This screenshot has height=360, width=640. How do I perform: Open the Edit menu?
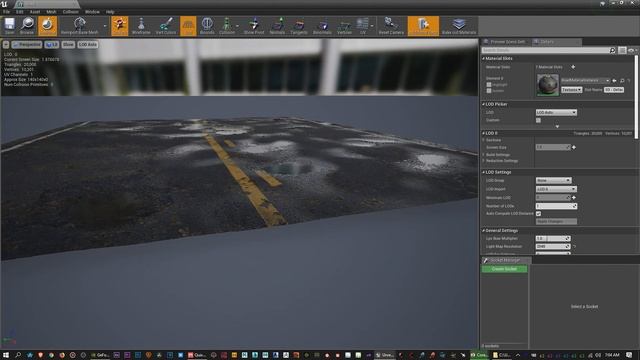click(x=19, y=12)
